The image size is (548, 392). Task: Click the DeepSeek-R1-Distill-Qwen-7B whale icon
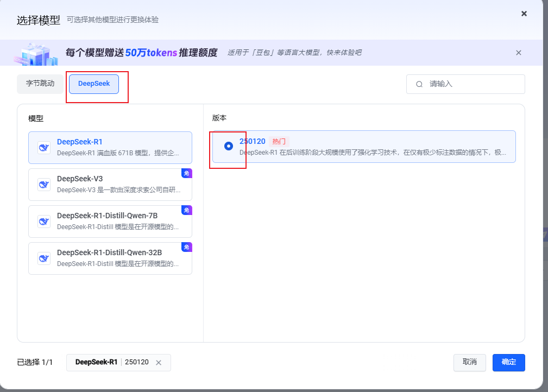(x=44, y=222)
